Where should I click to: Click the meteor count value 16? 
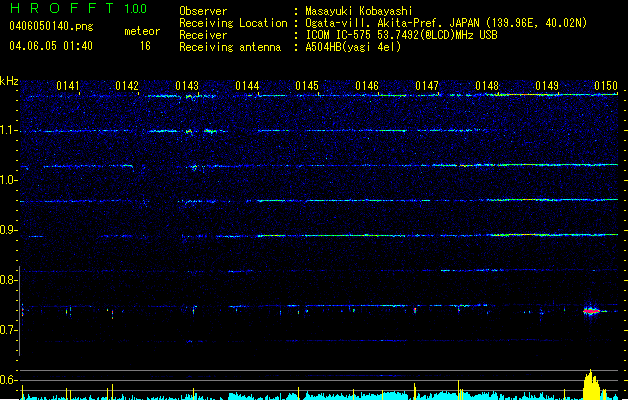click(145, 46)
